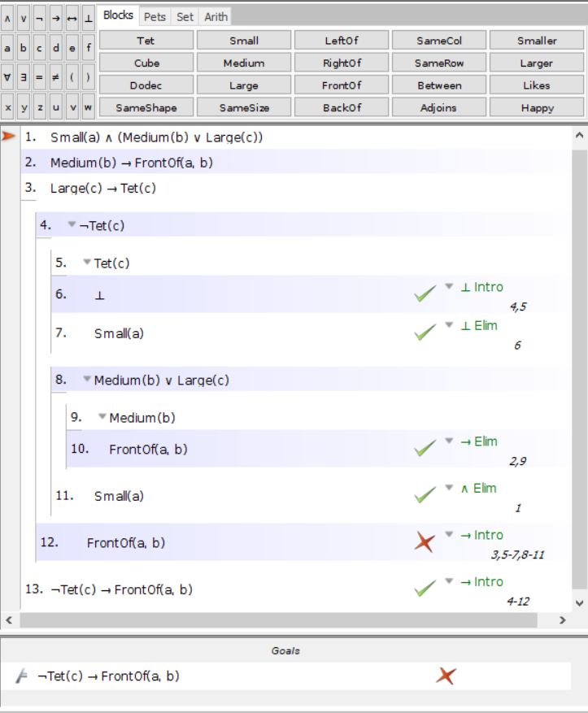Open rule dropdown for step 10 → Elim
Viewport: 588px width, 713px height.
[x=449, y=441]
